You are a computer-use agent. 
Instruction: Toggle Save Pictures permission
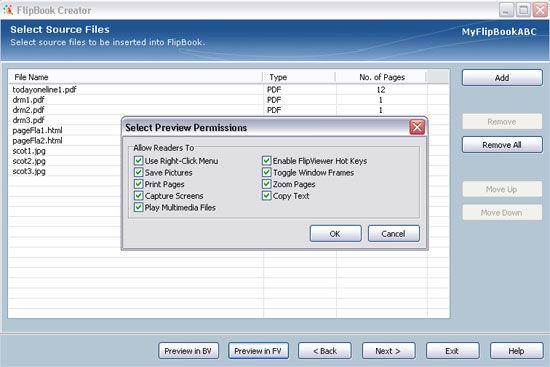(x=139, y=172)
